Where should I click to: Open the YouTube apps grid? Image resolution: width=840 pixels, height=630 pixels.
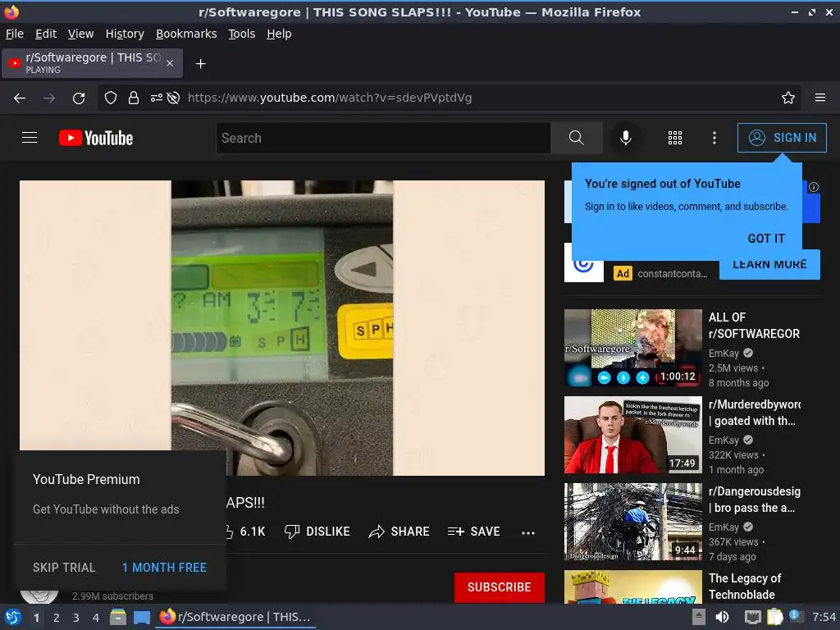coord(675,138)
